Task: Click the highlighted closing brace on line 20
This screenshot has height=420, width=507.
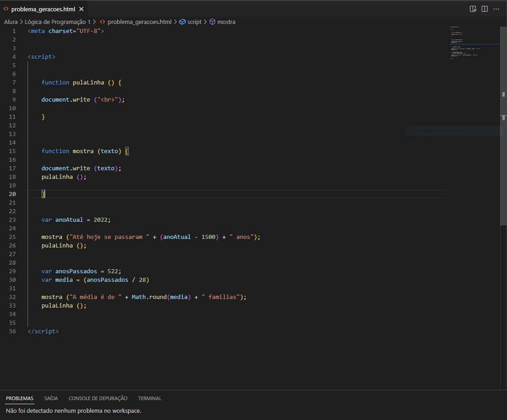Action: [x=43, y=194]
